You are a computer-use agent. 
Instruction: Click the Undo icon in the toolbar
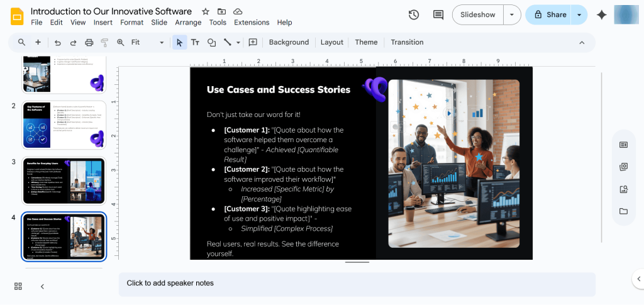click(58, 43)
